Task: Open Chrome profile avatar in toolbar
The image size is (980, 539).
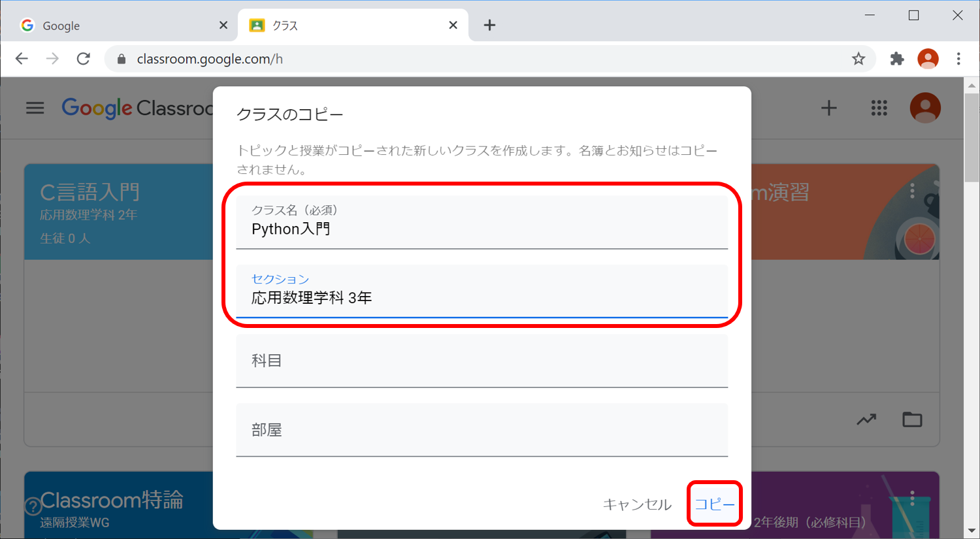Action: tap(928, 59)
